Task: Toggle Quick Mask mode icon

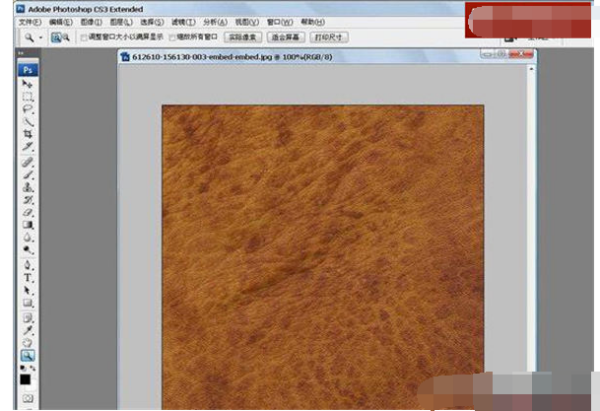Action: click(x=28, y=399)
